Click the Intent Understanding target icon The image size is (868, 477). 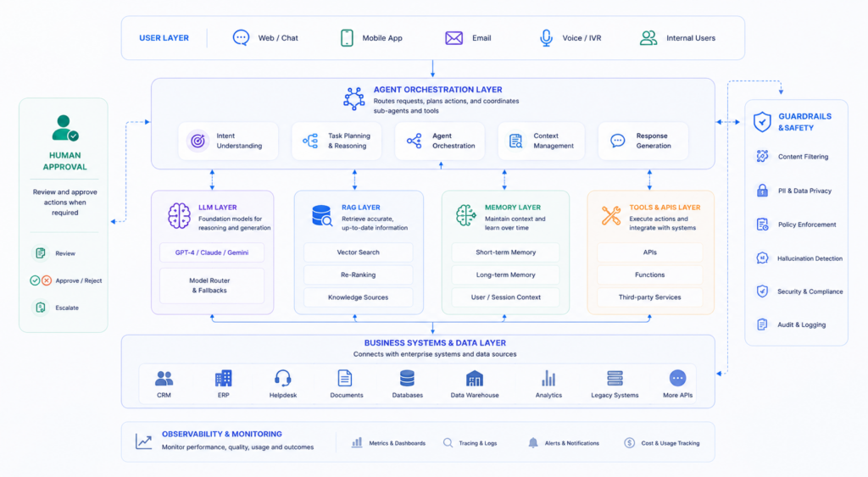tap(198, 141)
